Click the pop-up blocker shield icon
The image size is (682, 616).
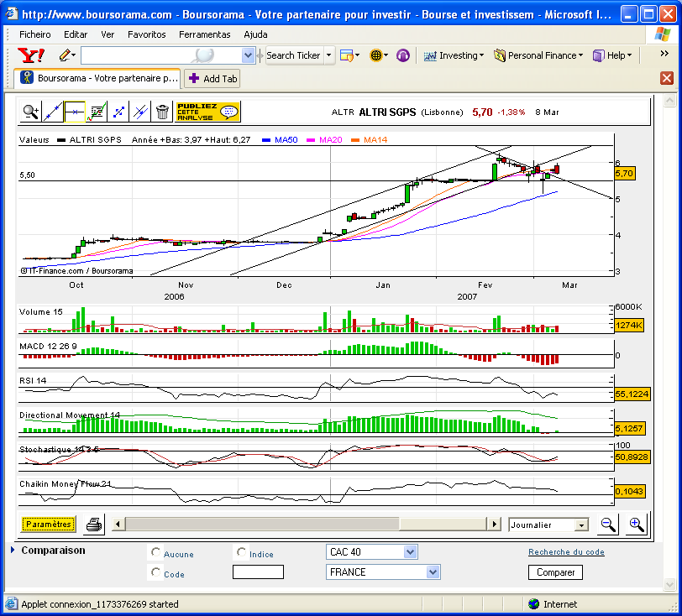(x=347, y=55)
